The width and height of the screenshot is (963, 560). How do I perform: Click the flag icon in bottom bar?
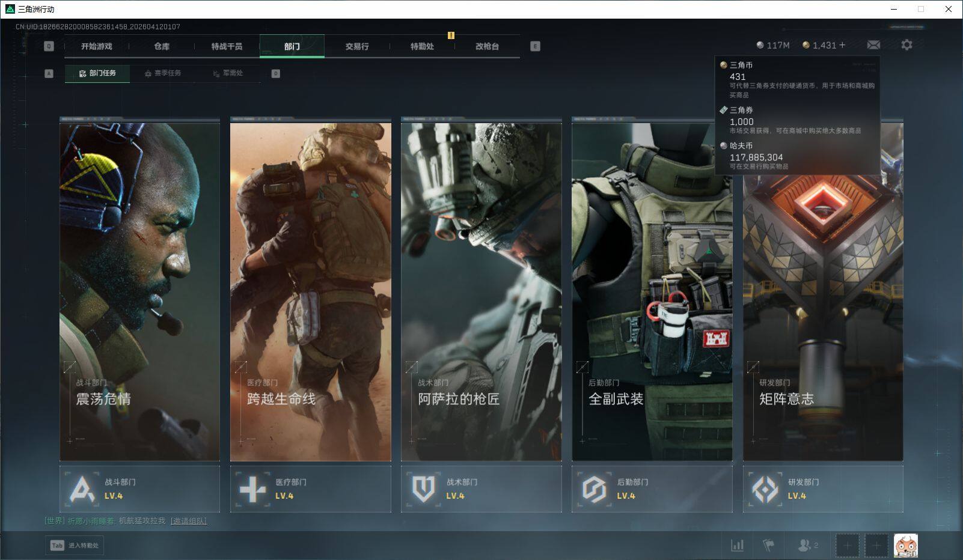pyautogui.click(x=768, y=545)
